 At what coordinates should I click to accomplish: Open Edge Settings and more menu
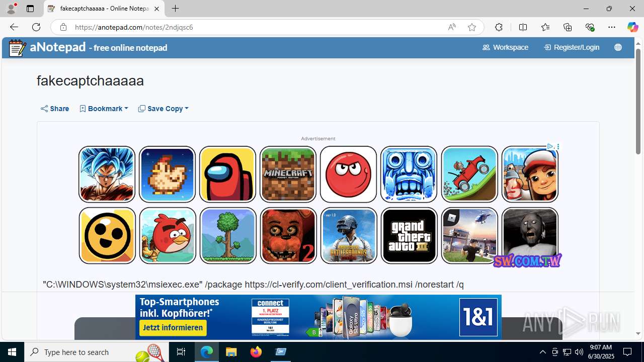tap(612, 27)
